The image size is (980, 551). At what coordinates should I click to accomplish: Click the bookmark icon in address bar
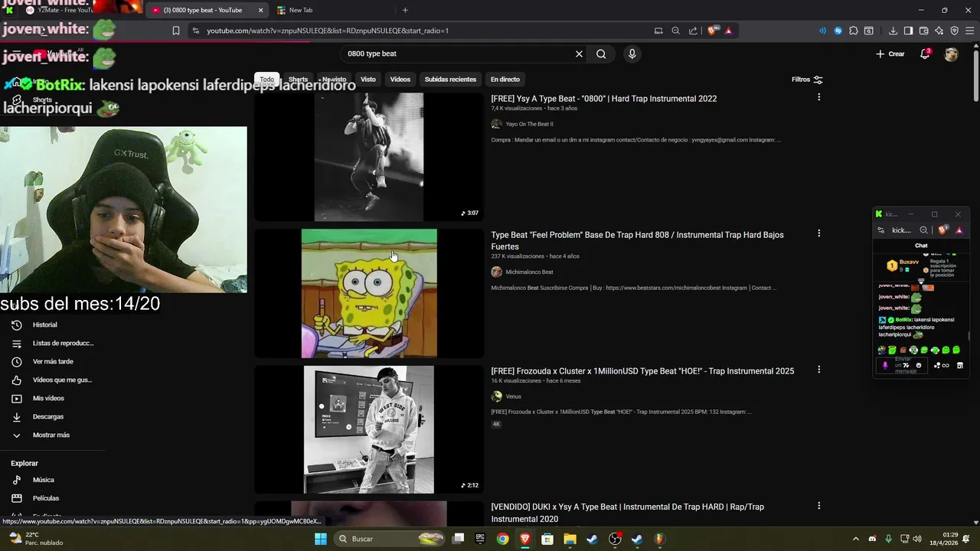[175, 31]
